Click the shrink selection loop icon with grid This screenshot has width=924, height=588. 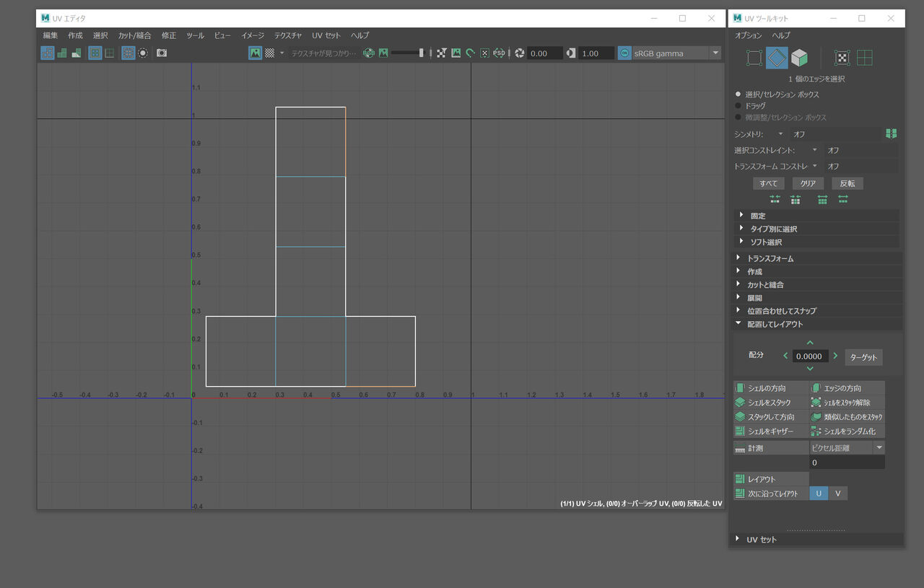pos(796,199)
